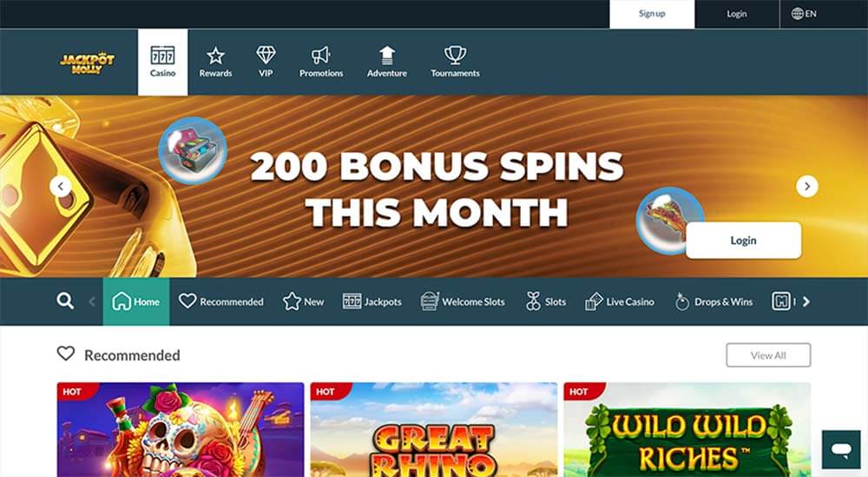Advance the banner to next slide

click(806, 186)
